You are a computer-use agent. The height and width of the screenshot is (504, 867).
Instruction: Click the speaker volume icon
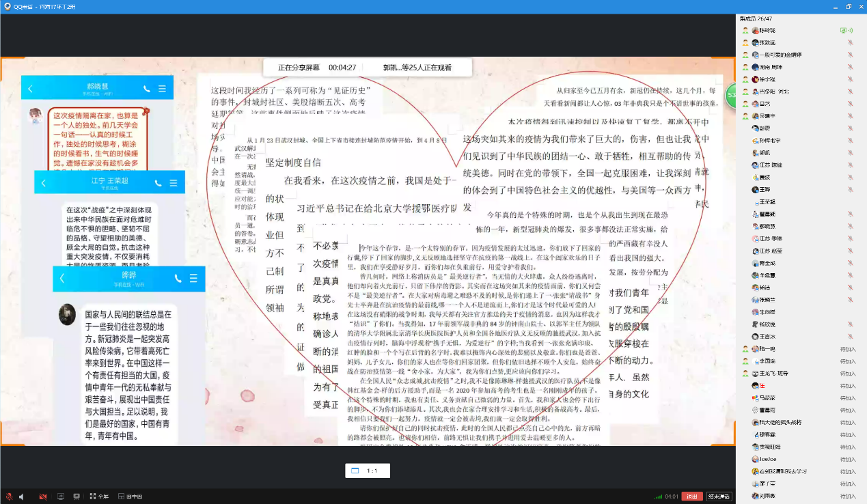point(22,496)
